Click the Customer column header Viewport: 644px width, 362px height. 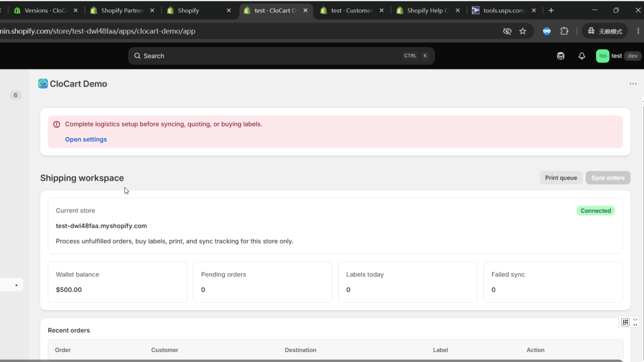(165, 350)
